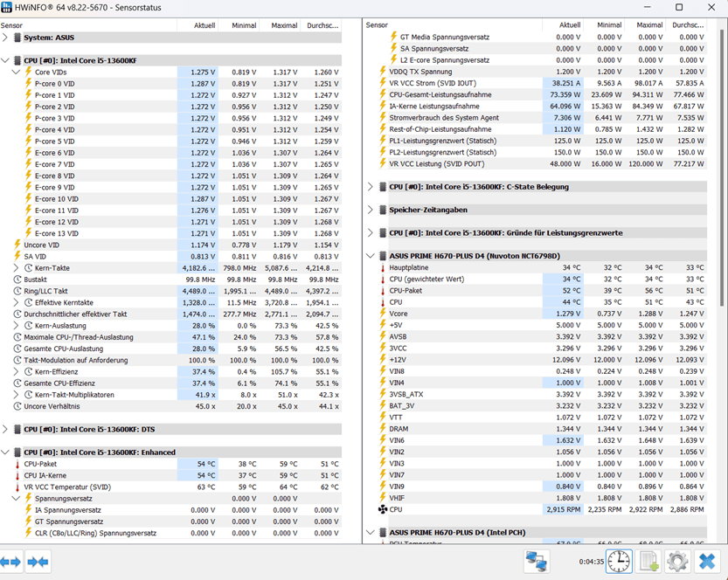This screenshot has width=728, height=580.
Task: Start logging with the sheet-plus icon
Action: coord(648,562)
